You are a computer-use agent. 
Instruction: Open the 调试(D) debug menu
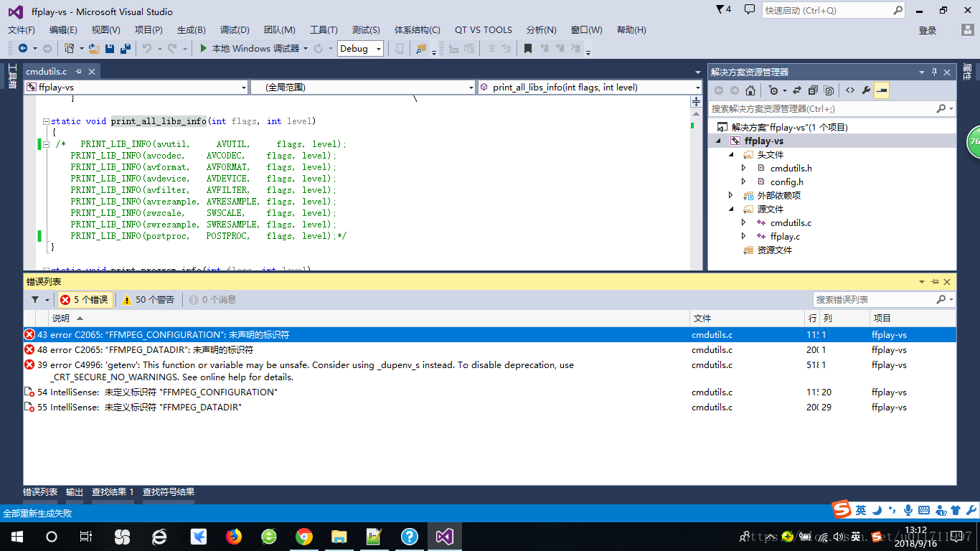pos(235,29)
